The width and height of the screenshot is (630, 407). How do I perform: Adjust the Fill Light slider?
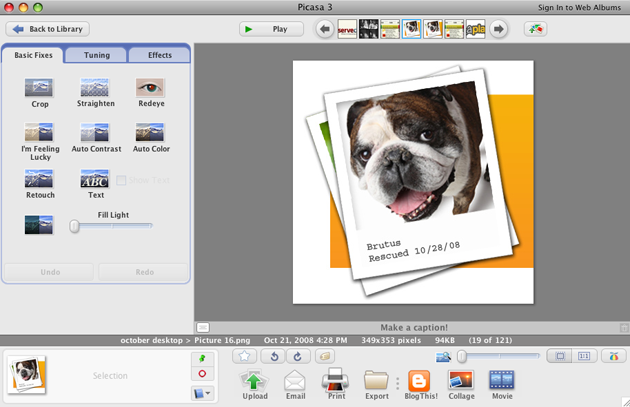click(75, 227)
